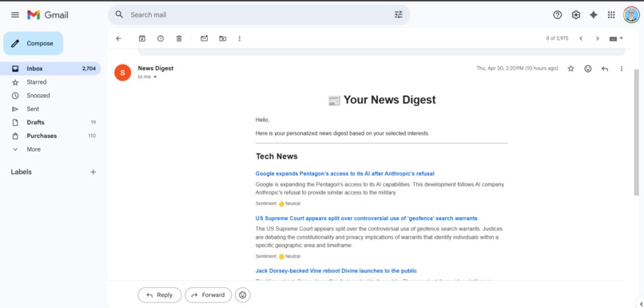Delete this email trash icon
Screen dimensions: 644x308
tap(179, 38)
